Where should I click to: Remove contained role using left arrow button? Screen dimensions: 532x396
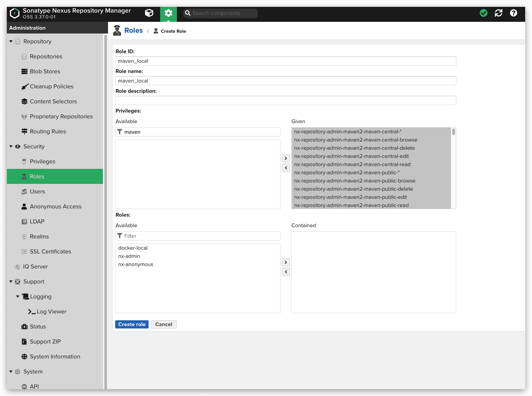coord(286,272)
